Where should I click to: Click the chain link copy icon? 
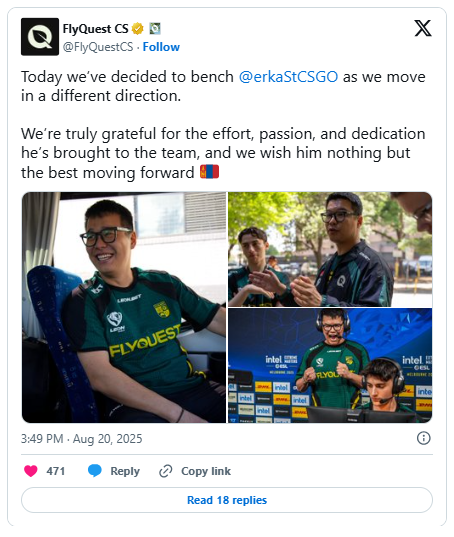coord(166,471)
